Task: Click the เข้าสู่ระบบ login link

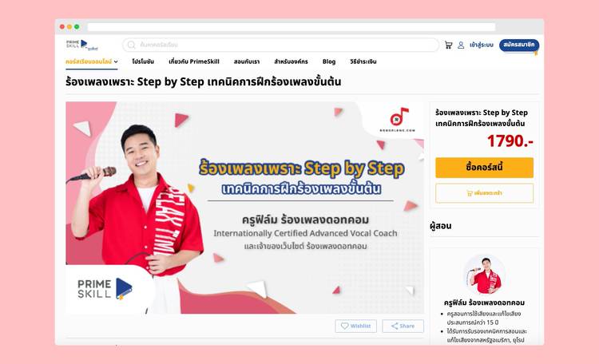Action: coord(482,45)
